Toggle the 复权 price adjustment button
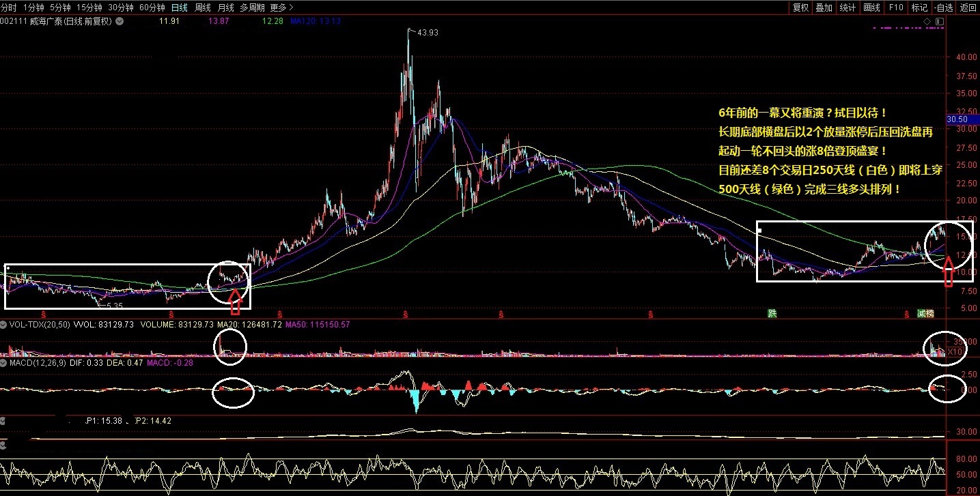Image resolution: width=980 pixels, height=496 pixels. pos(800,8)
